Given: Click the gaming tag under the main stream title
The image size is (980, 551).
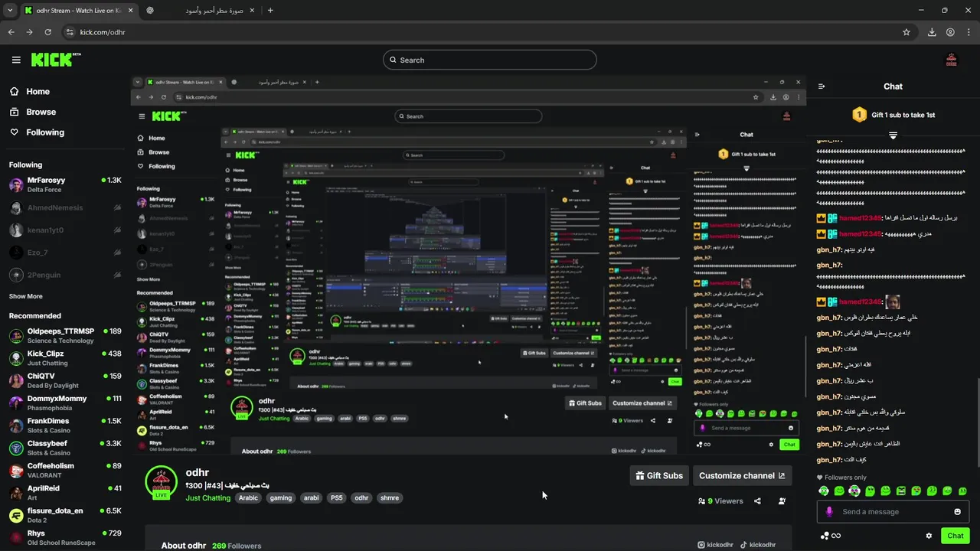Looking at the screenshot, I should click(281, 497).
